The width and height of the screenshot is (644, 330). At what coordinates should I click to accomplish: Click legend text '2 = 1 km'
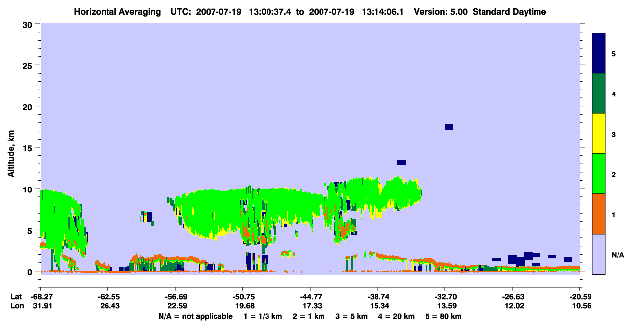309,316
